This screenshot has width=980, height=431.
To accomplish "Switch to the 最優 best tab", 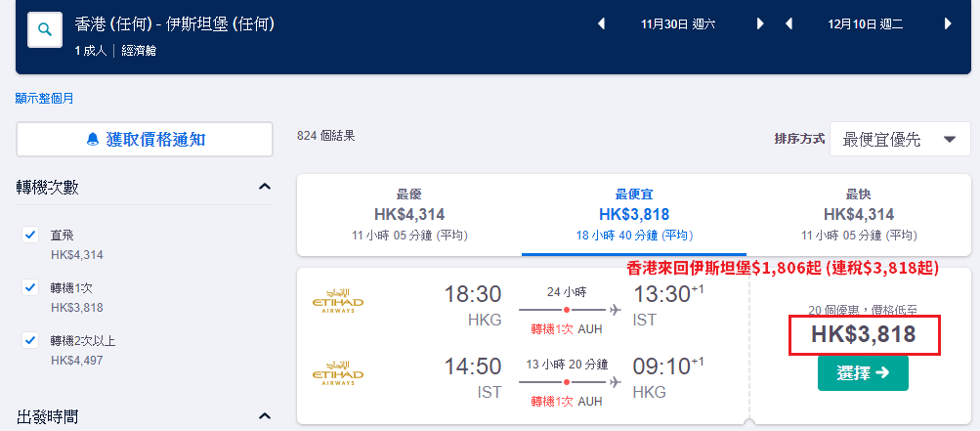I will pyautogui.click(x=409, y=215).
